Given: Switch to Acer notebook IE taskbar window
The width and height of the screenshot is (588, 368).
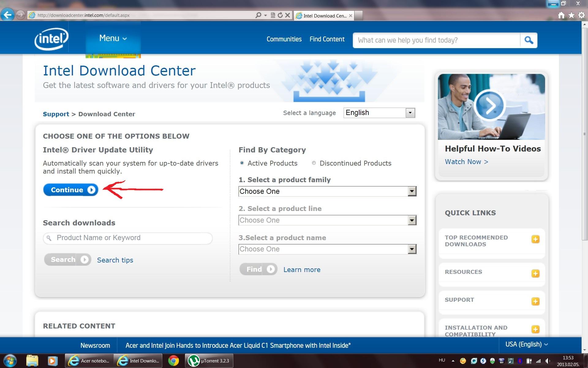Looking at the screenshot, I should 89,361.
